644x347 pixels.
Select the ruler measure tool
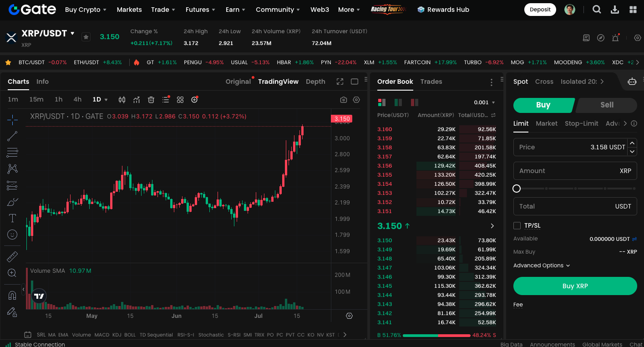point(12,257)
